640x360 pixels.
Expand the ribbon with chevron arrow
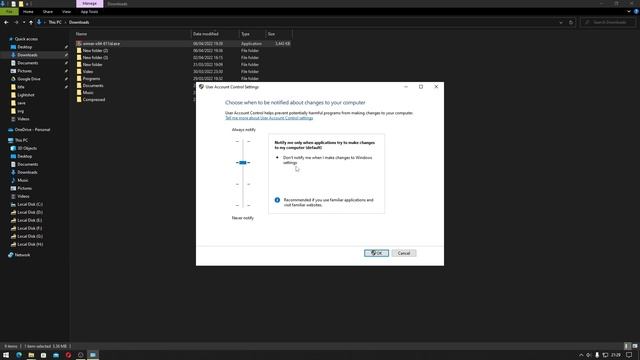[x=629, y=11]
